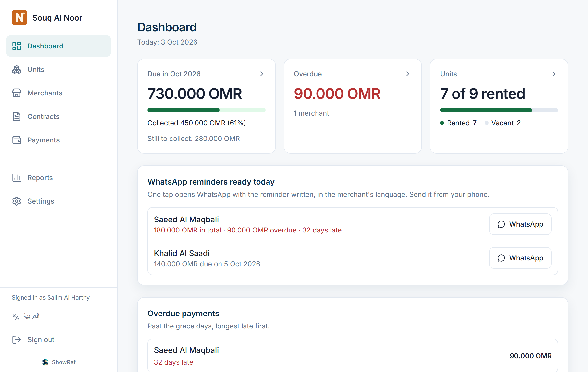View the Reports page
Image resolution: width=588 pixels, height=372 pixels.
click(x=59, y=178)
